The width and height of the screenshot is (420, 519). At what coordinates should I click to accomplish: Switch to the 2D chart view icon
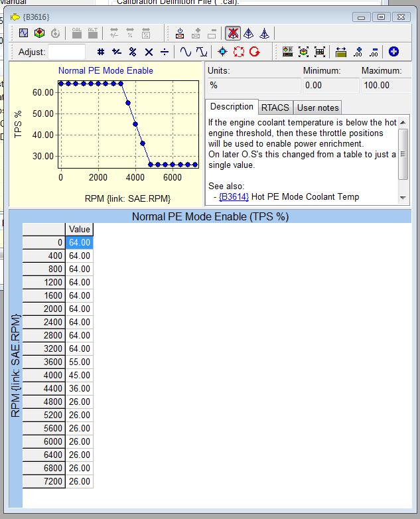23,33
